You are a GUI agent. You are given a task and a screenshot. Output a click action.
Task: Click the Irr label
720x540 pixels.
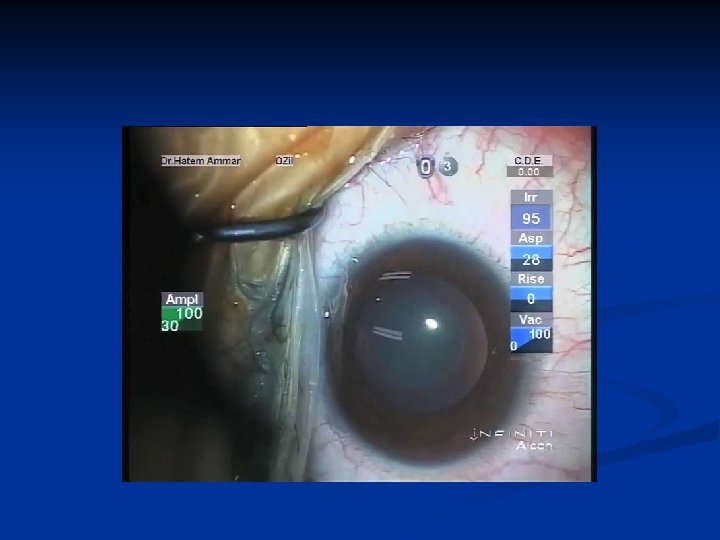(x=531, y=197)
